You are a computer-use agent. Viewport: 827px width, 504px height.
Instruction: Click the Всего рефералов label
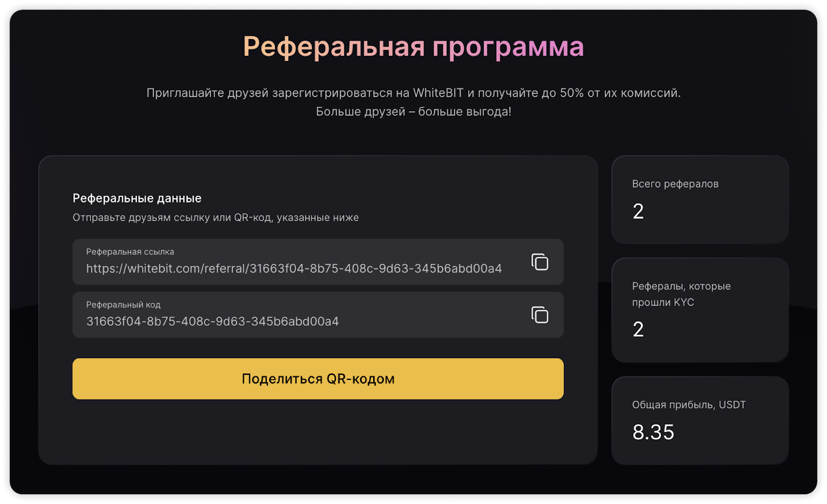pyautogui.click(x=675, y=184)
